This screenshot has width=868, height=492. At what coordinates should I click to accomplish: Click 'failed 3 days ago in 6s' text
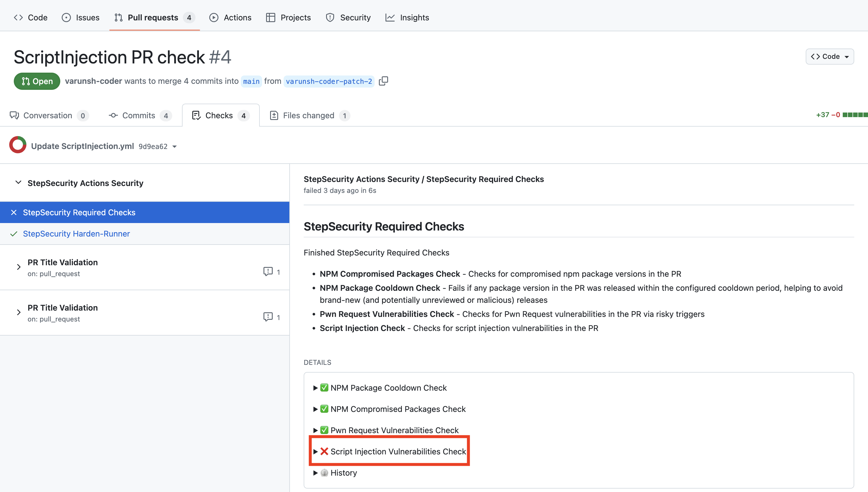(x=340, y=191)
